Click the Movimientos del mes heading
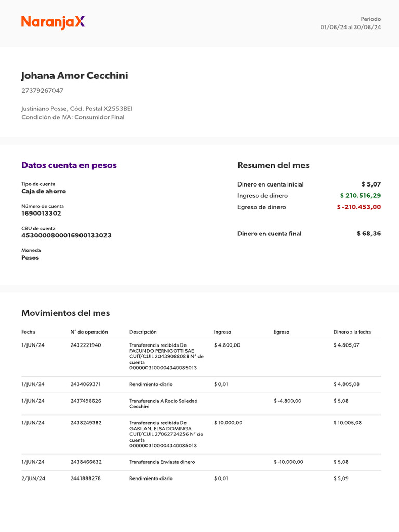 [65, 313]
